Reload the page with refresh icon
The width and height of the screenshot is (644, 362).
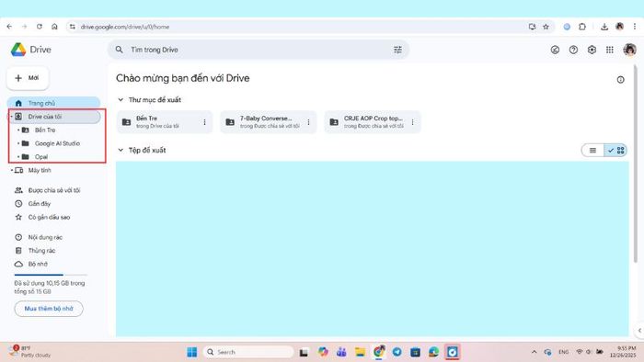tap(40, 27)
